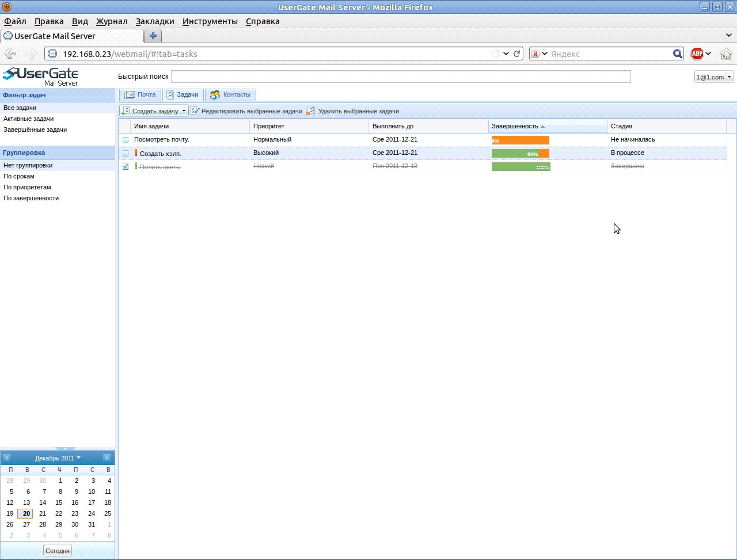Go to the previous month in the calendar

(6, 458)
